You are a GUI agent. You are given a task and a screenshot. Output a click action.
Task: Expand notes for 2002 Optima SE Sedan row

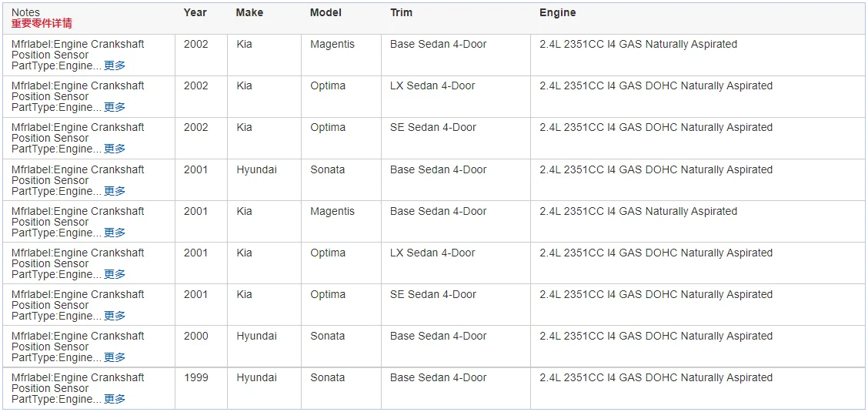click(115, 149)
